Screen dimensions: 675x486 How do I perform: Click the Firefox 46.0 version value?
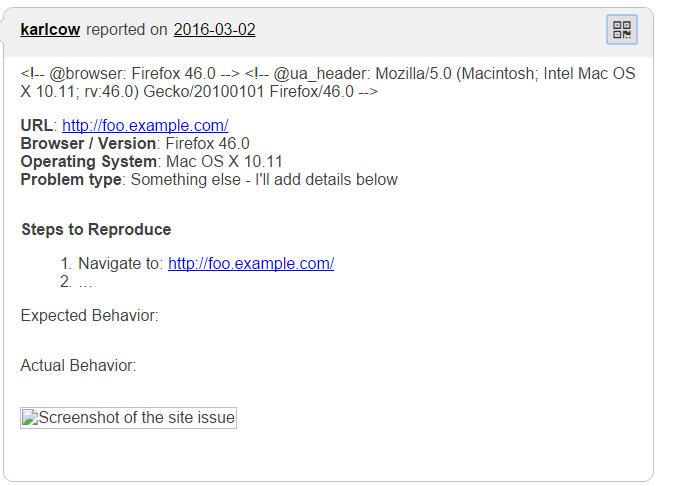[x=207, y=144]
